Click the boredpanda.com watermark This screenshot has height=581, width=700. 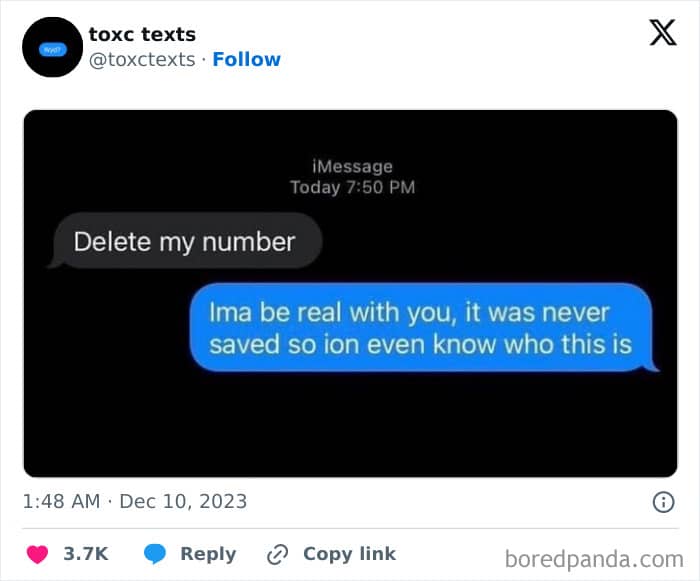(594, 557)
